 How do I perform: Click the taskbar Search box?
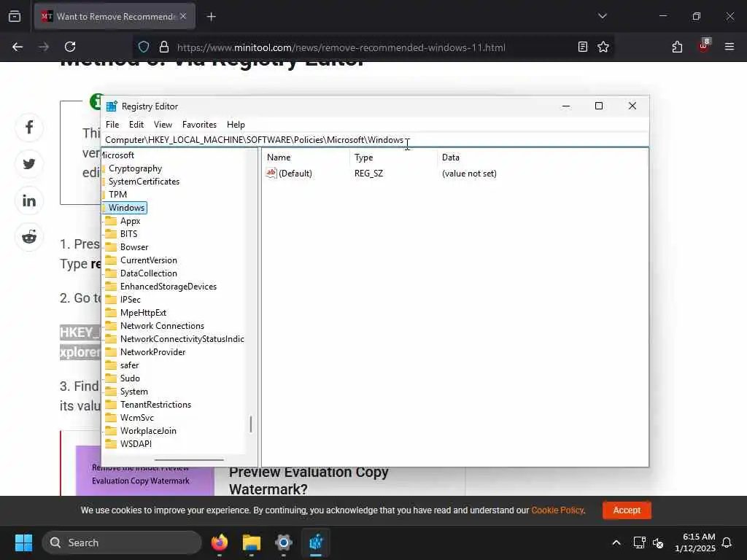point(122,542)
